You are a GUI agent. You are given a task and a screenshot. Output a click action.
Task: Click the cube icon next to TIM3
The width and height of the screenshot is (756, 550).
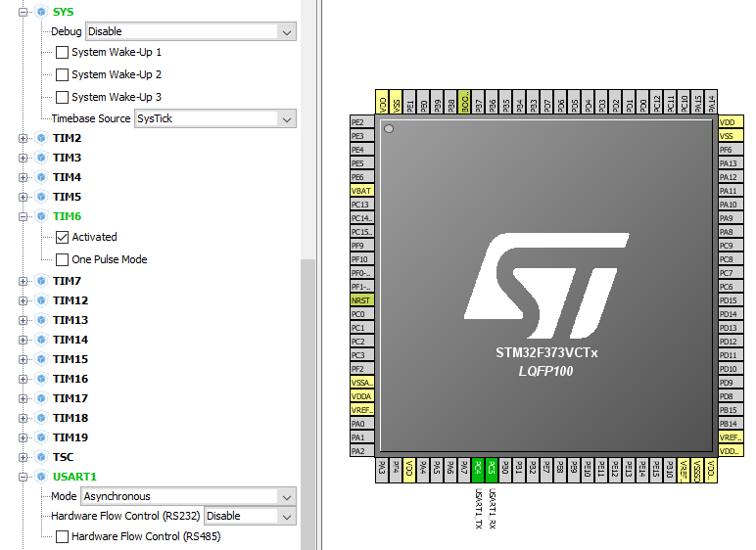pos(41,158)
